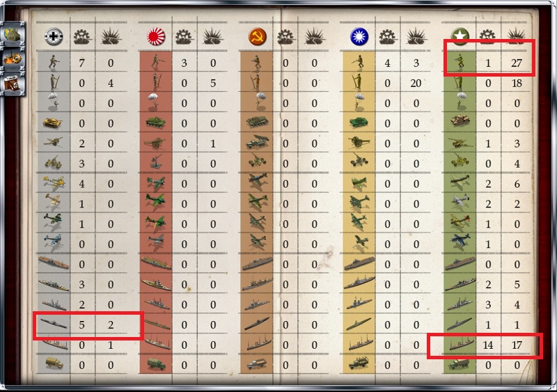The image size is (557, 392).
Task: Click the Chinese supply truck unit icon
Action: [359, 363]
